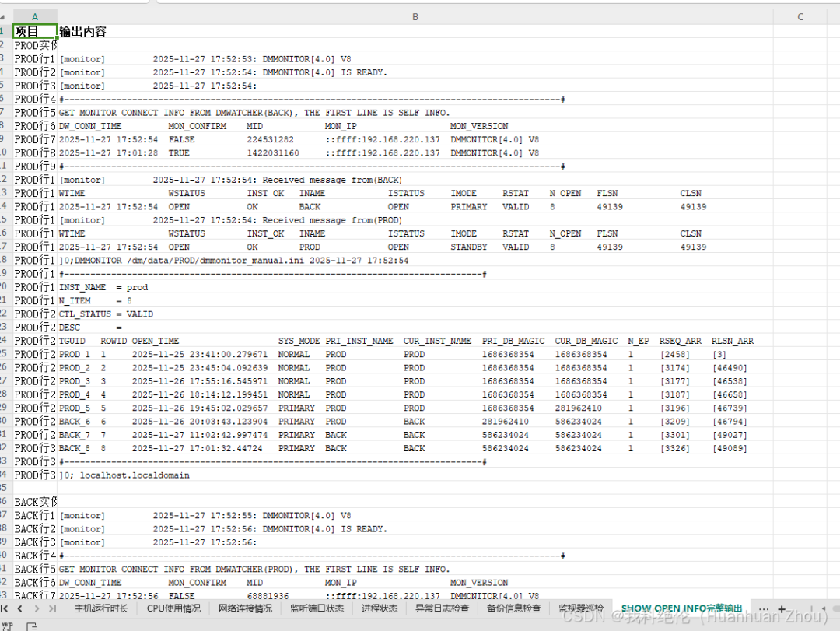
Task: Switch to the 进程状态 sheet tab
Action: 380,608
